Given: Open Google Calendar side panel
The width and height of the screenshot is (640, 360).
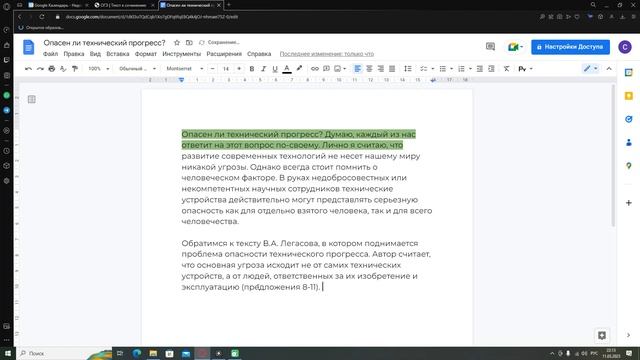Looking at the screenshot, I should pos(629,73).
